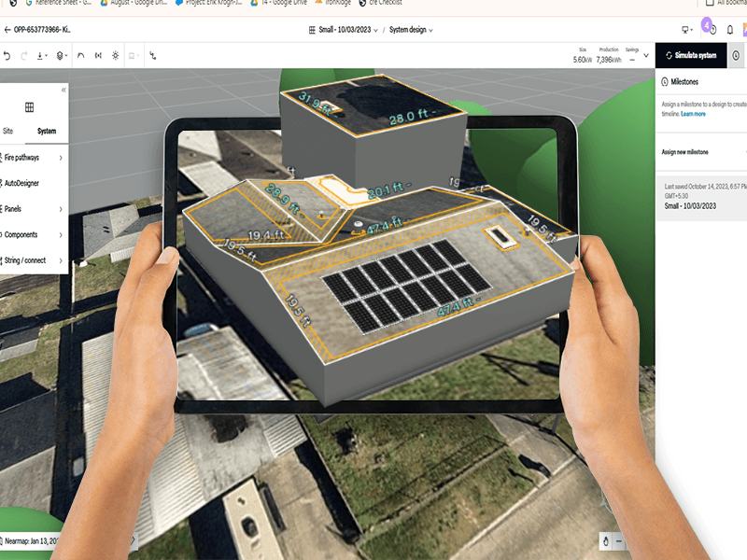Toggle the compass orientation control at bottom right
This screenshot has height=560, width=747.
click(x=605, y=539)
